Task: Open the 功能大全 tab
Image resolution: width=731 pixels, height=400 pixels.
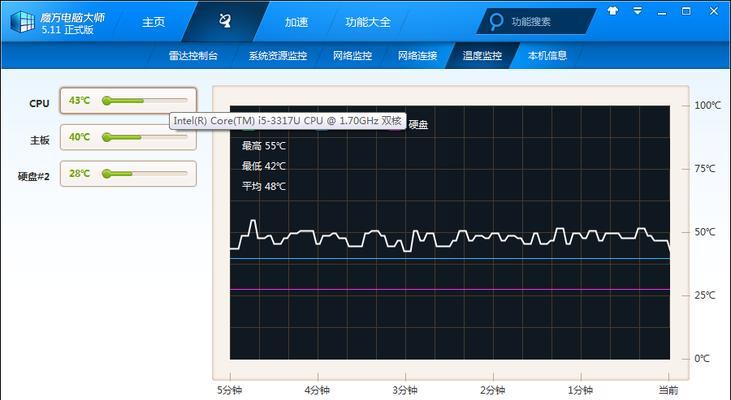Action: [368, 22]
